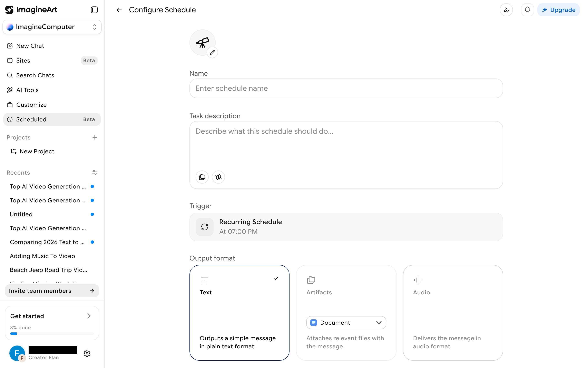Viewport: 588px width, 368px height.
Task: Expand the Get started card chevron
Action: tap(89, 316)
